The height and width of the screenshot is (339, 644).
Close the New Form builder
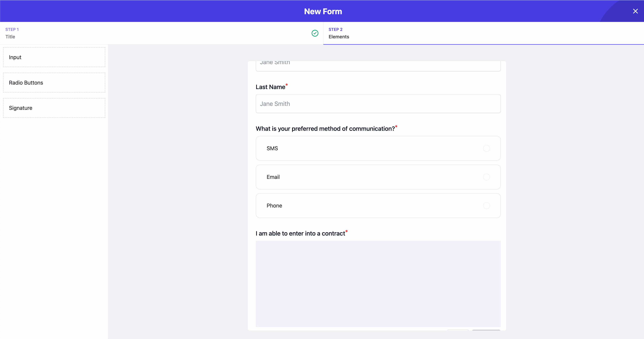pyautogui.click(x=635, y=11)
